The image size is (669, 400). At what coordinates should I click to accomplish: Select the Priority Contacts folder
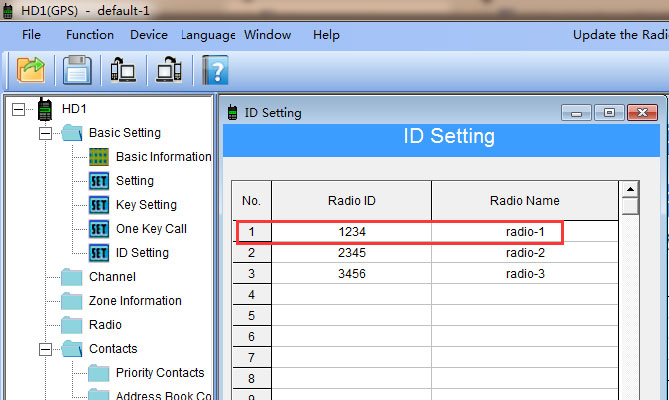[159, 373]
